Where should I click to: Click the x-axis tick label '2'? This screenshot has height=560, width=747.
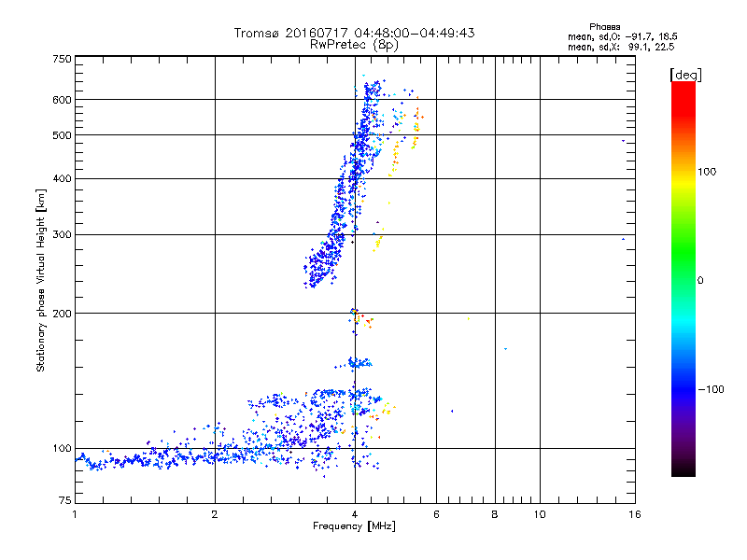tap(215, 514)
